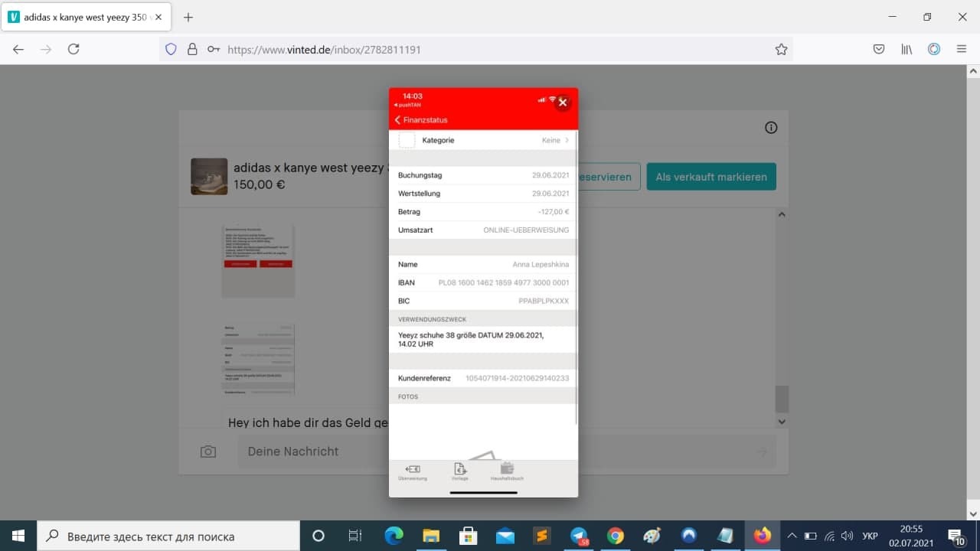This screenshot has height=551, width=980.
Task: Open the conversation info icon
Action: pyautogui.click(x=771, y=128)
